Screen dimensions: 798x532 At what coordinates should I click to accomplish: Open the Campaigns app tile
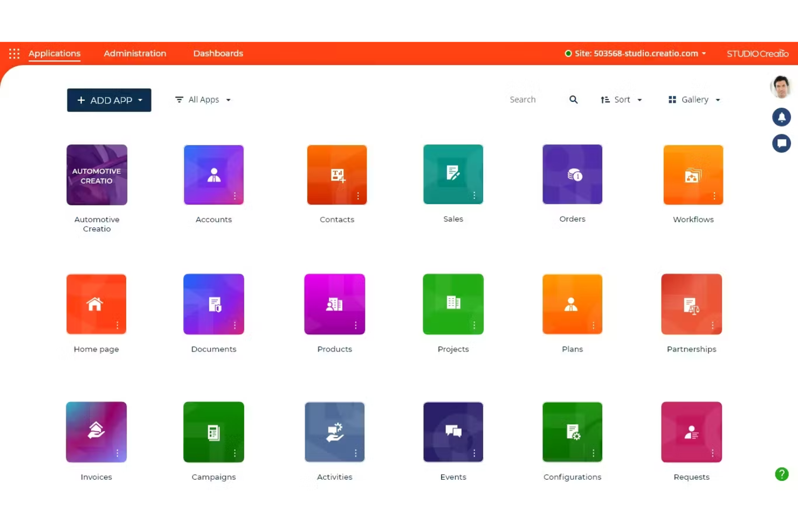214,432
